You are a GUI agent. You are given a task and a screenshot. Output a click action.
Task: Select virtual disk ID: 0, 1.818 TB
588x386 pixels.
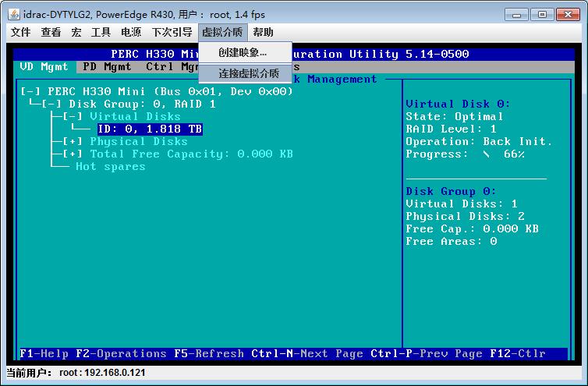(x=150, y=129)
